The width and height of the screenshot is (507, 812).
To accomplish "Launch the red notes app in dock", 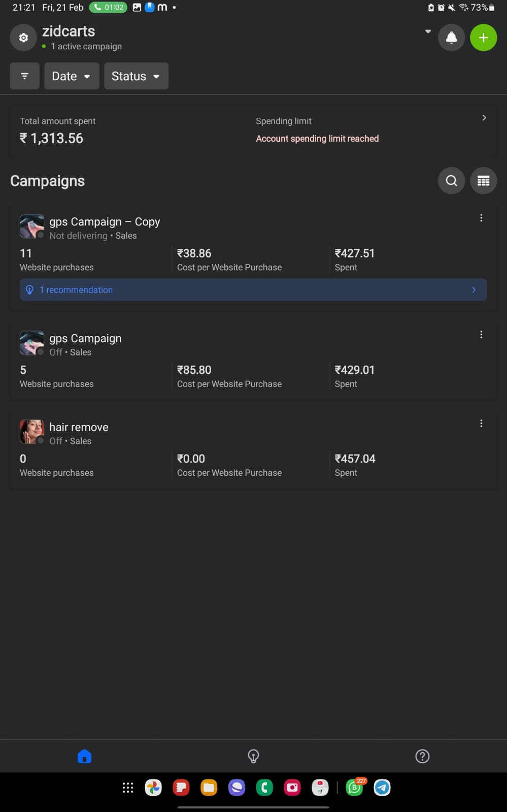I will (181, 788).
